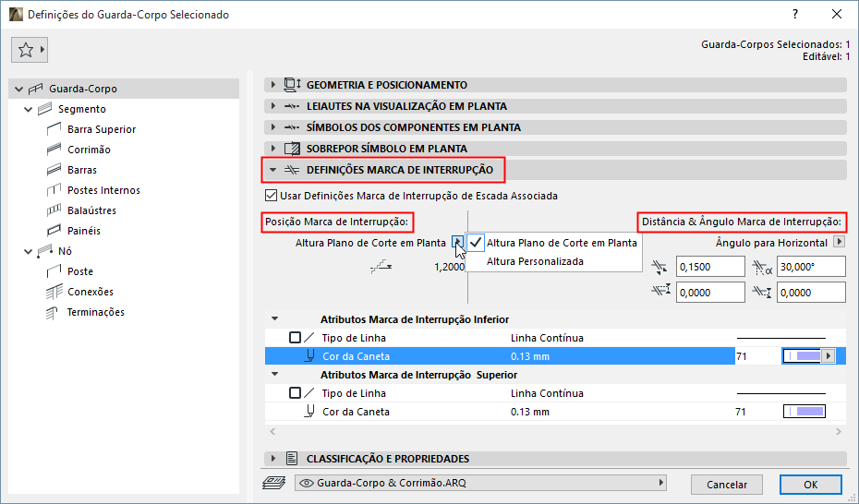Click the Painéis segment icon
This screenshot has width=859, height=504.
point(54,231)
